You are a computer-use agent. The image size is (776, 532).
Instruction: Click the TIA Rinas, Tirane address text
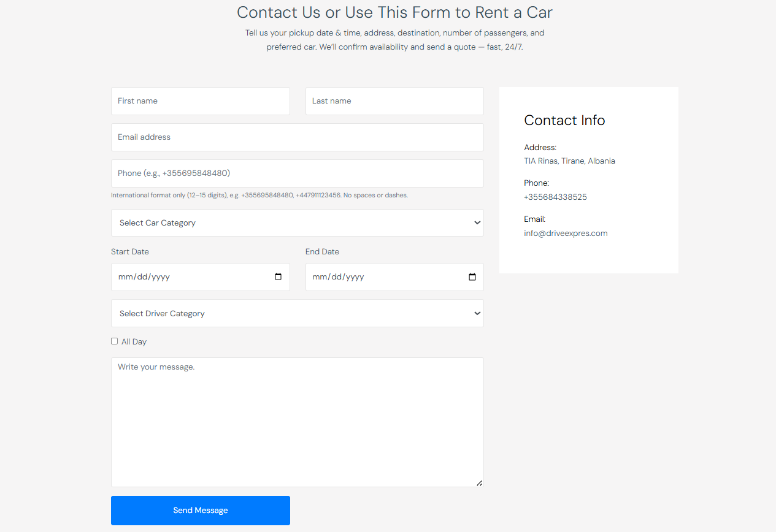pyautogui.click(x=569, y=161)
